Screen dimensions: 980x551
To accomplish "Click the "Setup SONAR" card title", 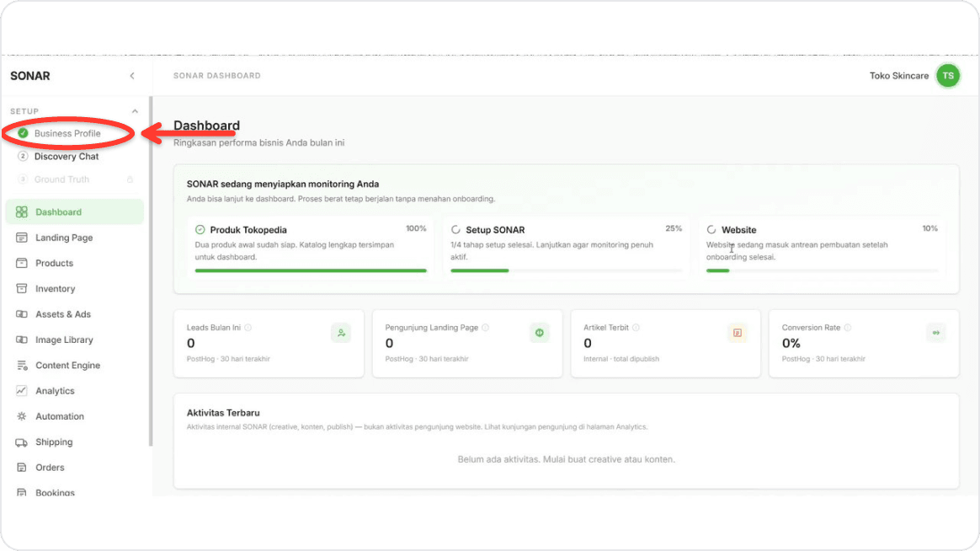I will click(495, 230).
